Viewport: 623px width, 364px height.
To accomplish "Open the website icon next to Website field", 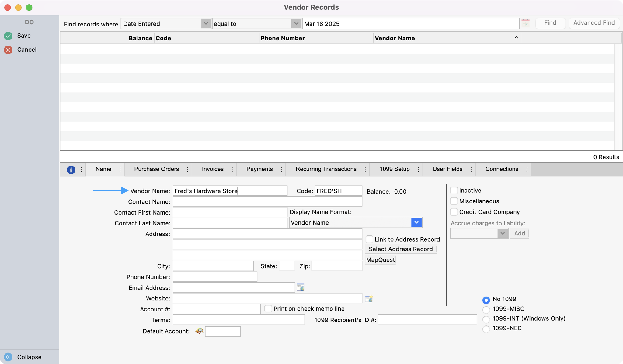I will [x=369, y=298].
